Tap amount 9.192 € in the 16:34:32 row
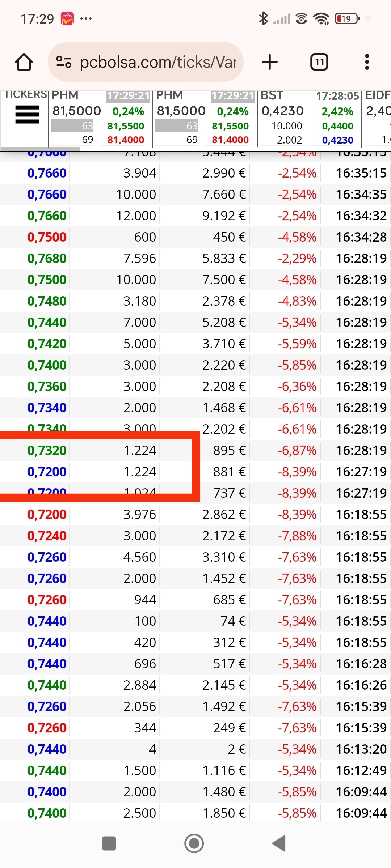The height and width of the screenshot is (868, 391). (x=224, y=216)
